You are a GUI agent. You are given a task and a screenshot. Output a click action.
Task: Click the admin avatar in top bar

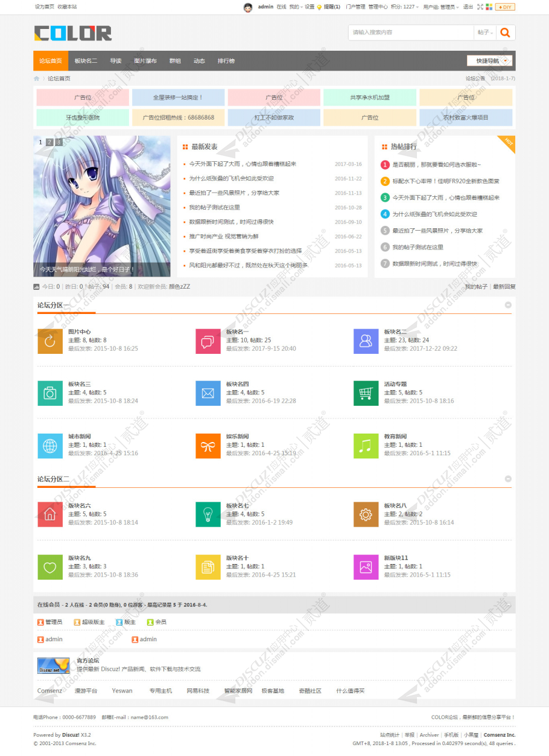tap(248, 7)
